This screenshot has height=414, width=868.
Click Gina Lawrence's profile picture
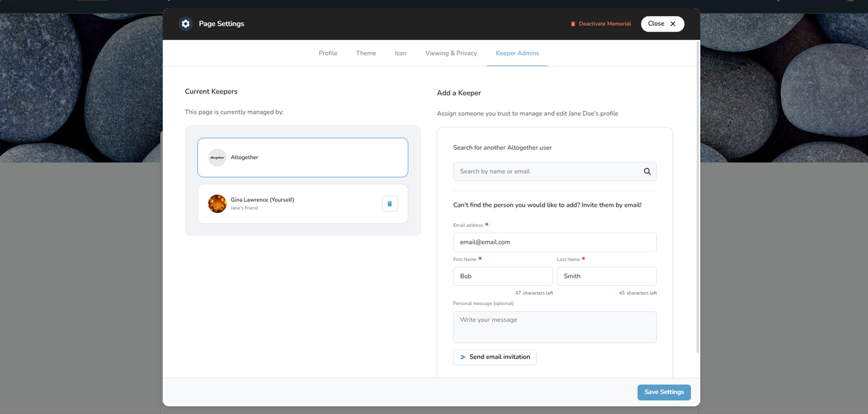(x=217, y=204)
